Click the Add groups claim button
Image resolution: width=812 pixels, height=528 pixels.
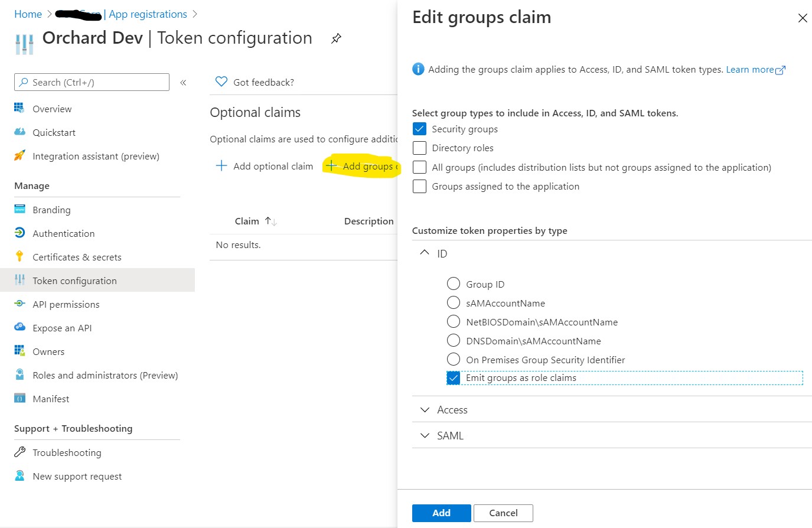click(x=361, y=166)
